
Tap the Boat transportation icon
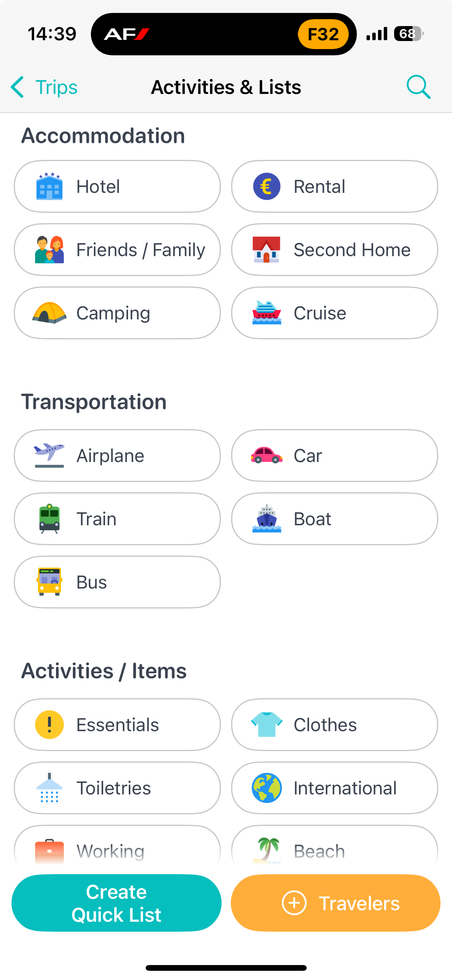tap(266, 519)
